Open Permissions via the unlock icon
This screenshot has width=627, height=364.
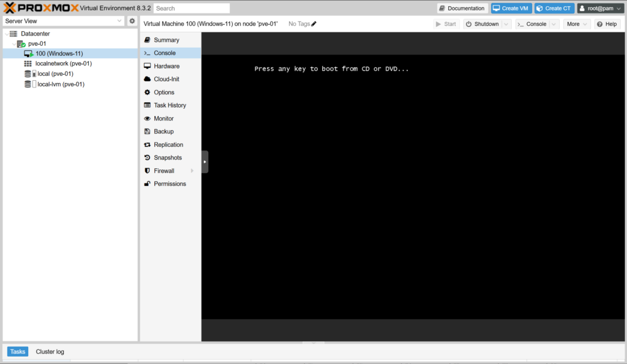tap(148, 184)
